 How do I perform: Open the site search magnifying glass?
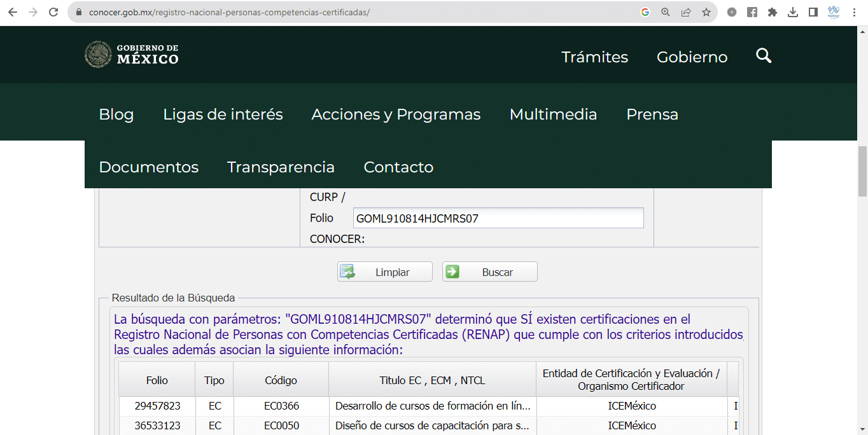click(763, 56)
